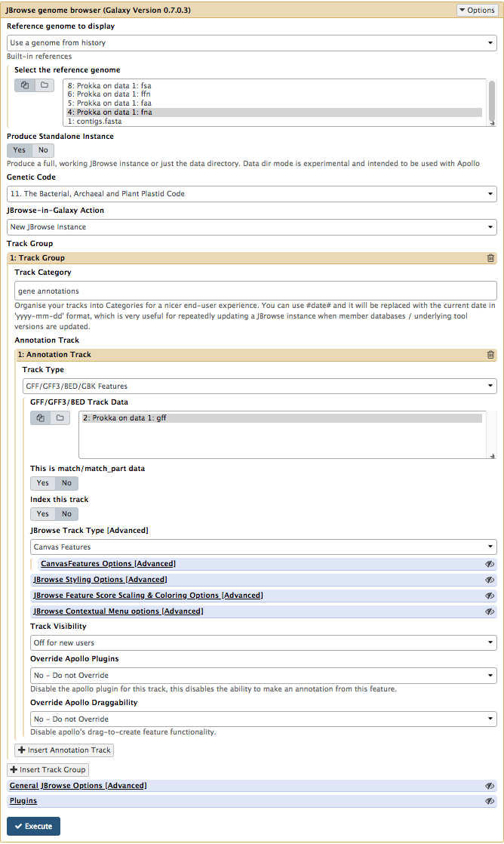This screenshot has width=504, height=844.
Task: Open the Track Visibility dropdown
Action: pos(263,642)
